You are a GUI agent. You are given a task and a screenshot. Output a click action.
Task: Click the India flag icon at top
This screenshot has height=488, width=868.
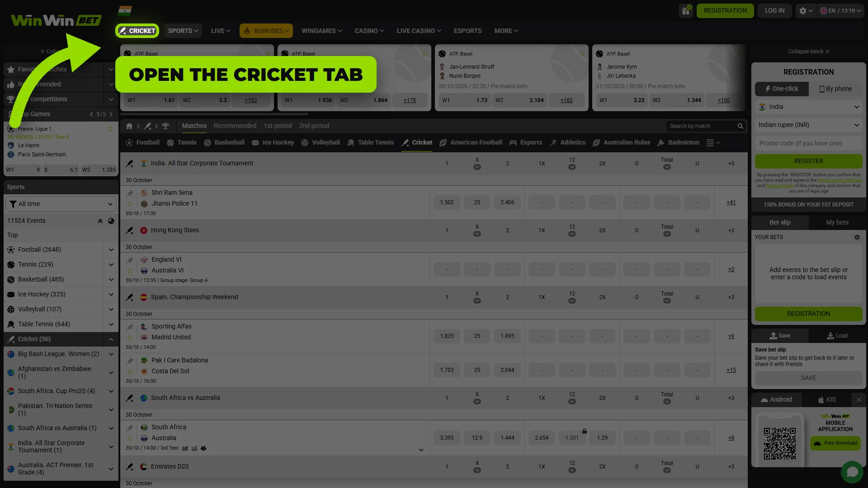coord(125,10)
